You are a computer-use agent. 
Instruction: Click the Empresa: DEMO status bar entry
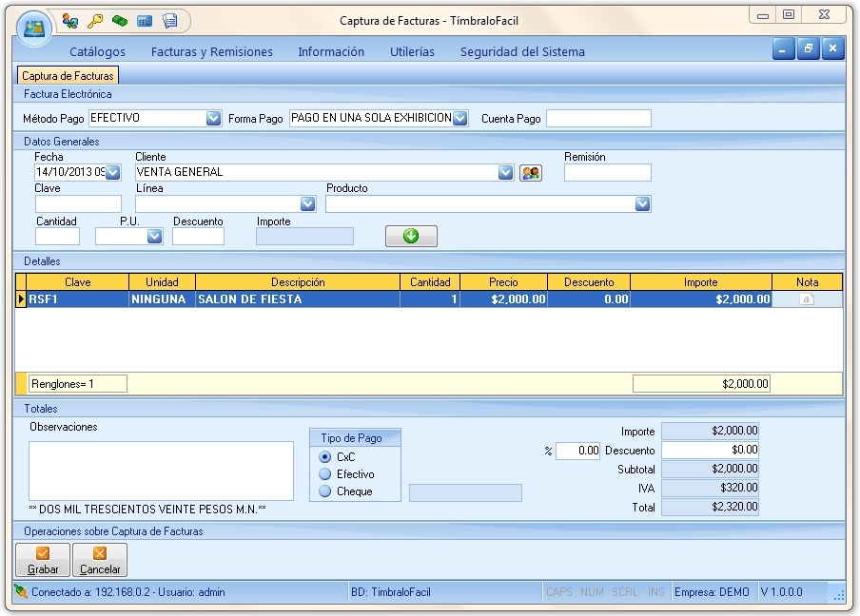(712, 592)
